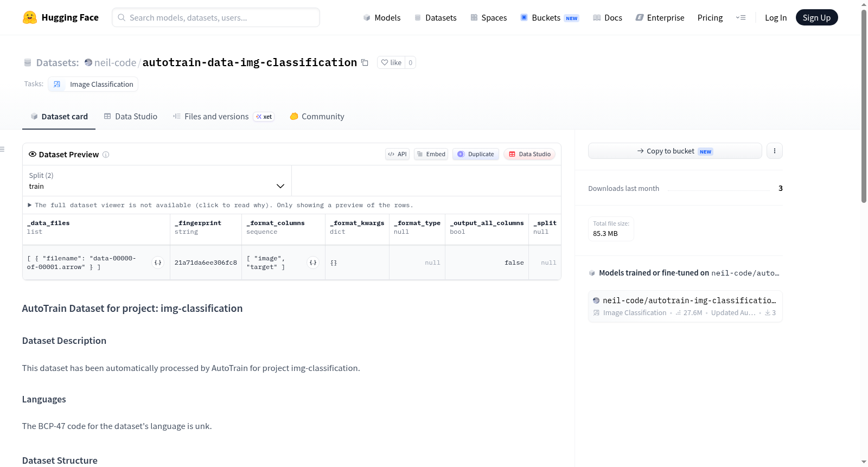Screen dimensions: 868x467
Task: Open the API button in Dataset Preview
Action: coord(397,154)
